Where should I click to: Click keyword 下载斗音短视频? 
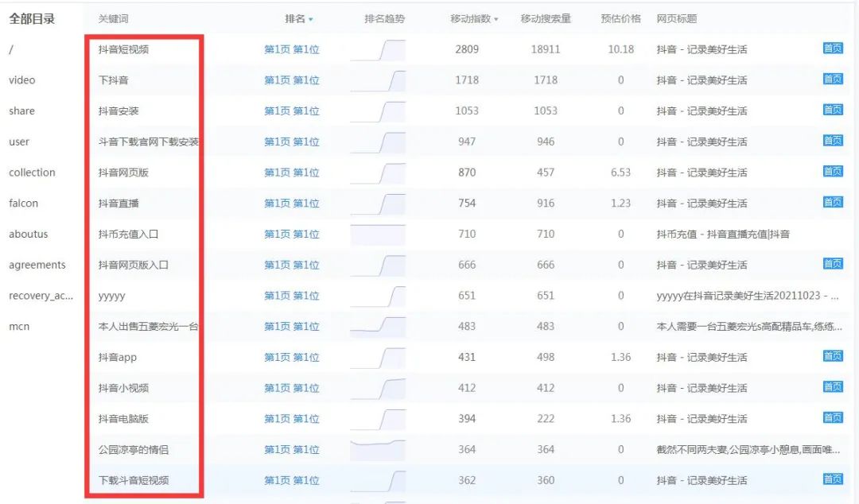(x=134, y=480)
